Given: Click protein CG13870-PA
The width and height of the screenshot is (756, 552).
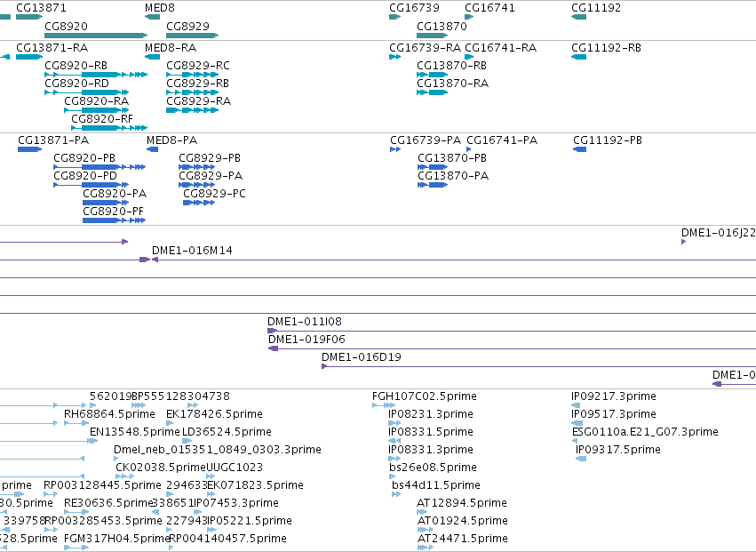Looking at the screenshot, I should click(x=453, y=176).
